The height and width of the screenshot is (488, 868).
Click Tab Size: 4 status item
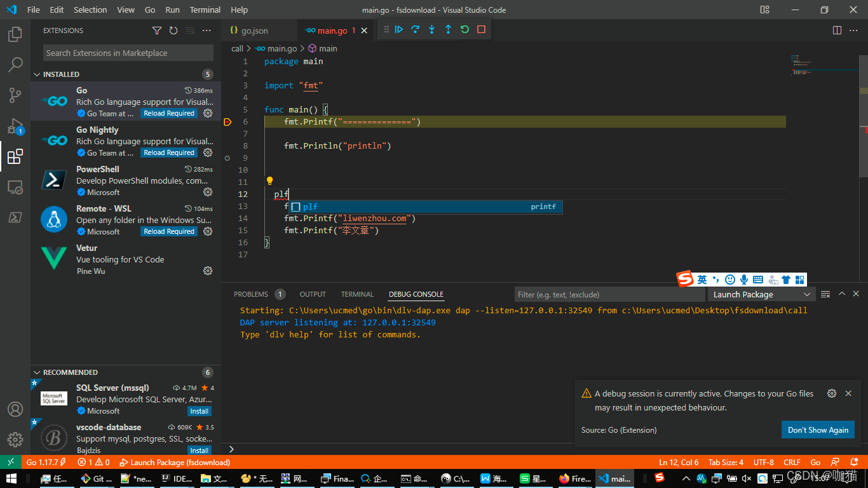(x=727, y=462)
